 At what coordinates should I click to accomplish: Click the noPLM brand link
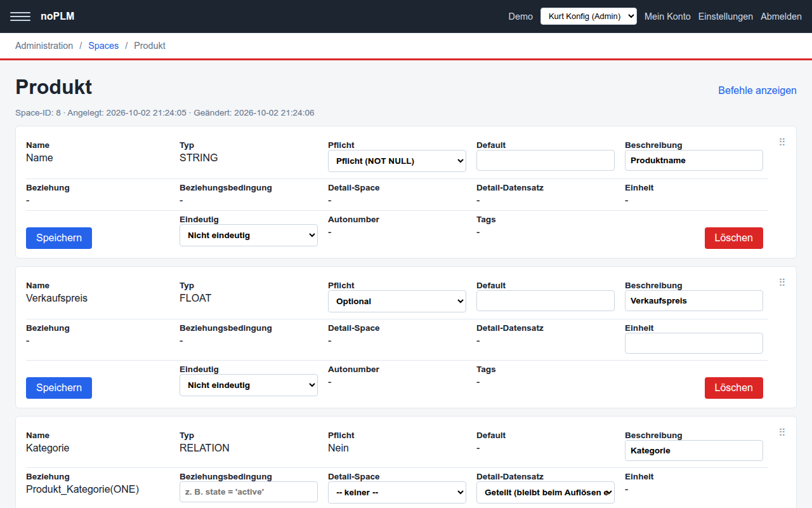click(58, 17)
